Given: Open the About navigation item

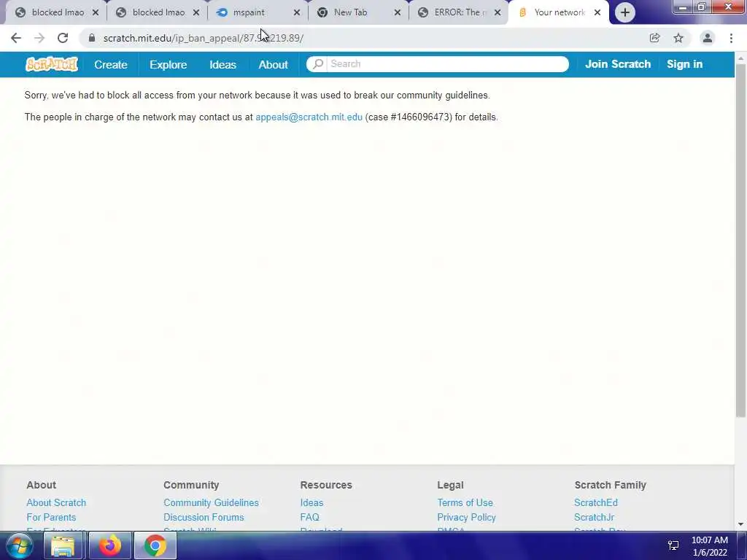Looking at the screenshot, I should 273,65.
